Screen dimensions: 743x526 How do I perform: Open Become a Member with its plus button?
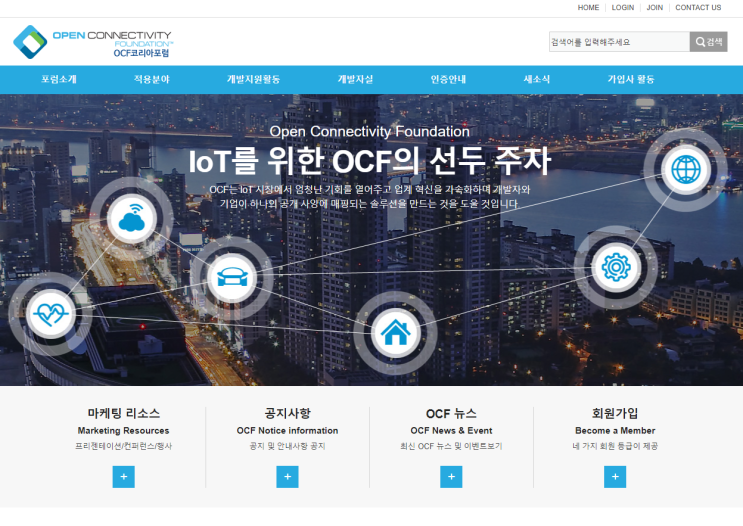coord(615,477)
